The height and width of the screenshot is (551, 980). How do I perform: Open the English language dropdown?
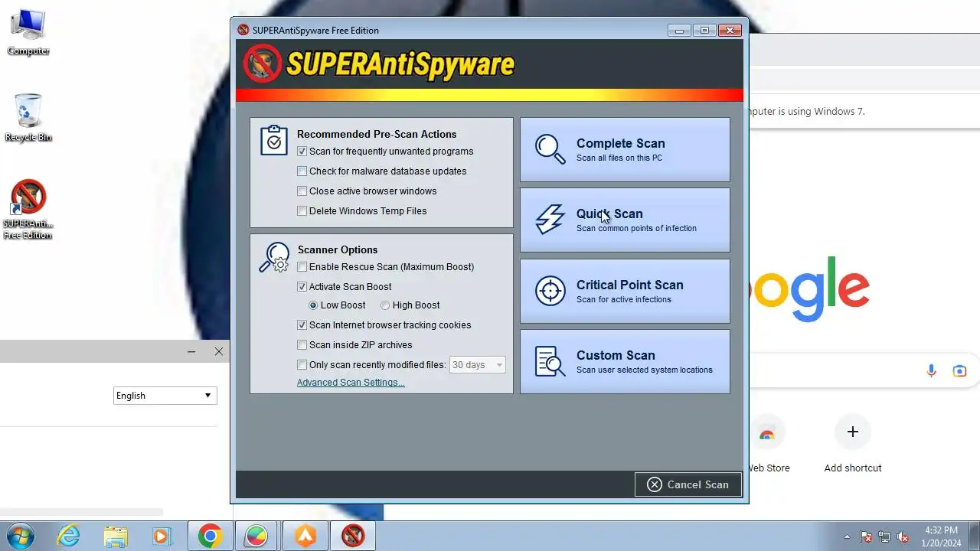tap(165, 396)
